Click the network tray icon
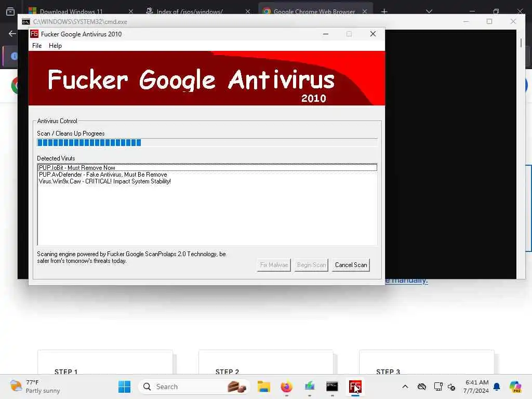This screenshot has height=399, width=532. [x=438, y=387]
